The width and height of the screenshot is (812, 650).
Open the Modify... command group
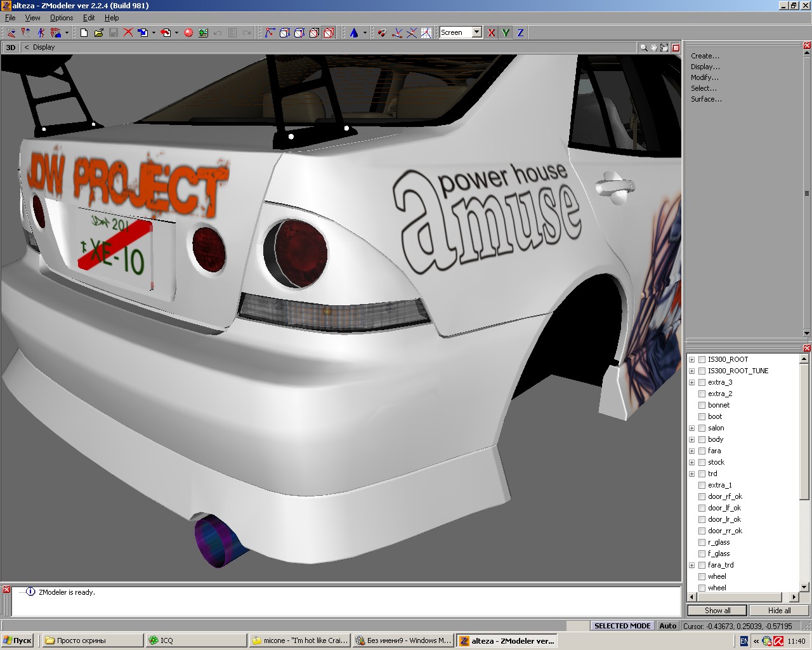pyautogui.click(x=705, y=77)
